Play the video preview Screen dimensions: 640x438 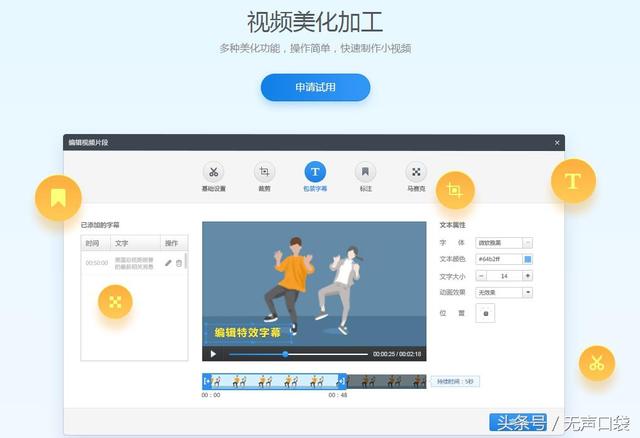coord(213,354)
